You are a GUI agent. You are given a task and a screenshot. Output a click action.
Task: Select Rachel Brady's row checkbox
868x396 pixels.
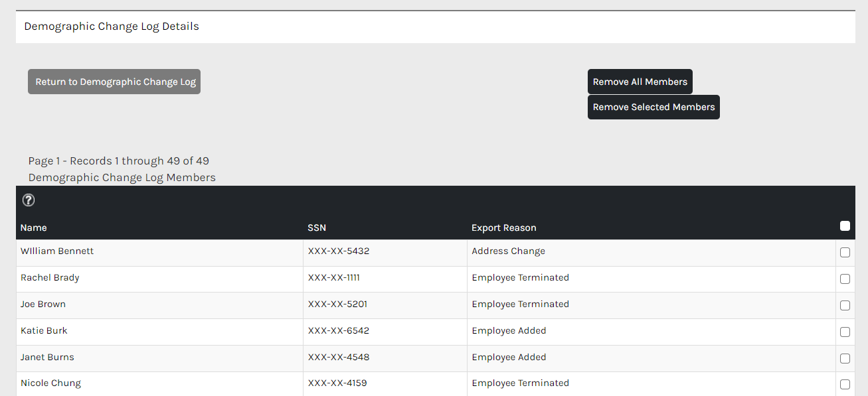pyautogui.click(x=845, y=279)
